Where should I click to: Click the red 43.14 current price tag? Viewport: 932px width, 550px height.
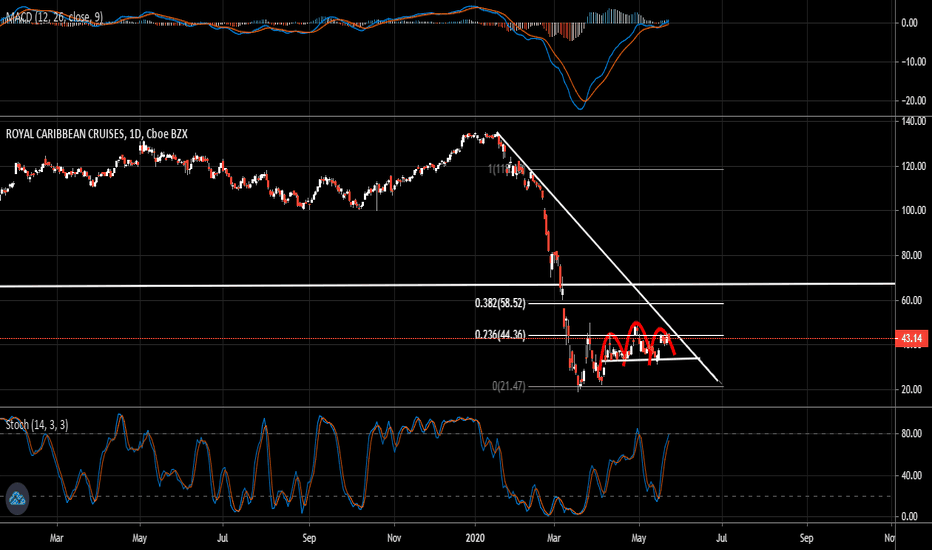pos(911,339)
